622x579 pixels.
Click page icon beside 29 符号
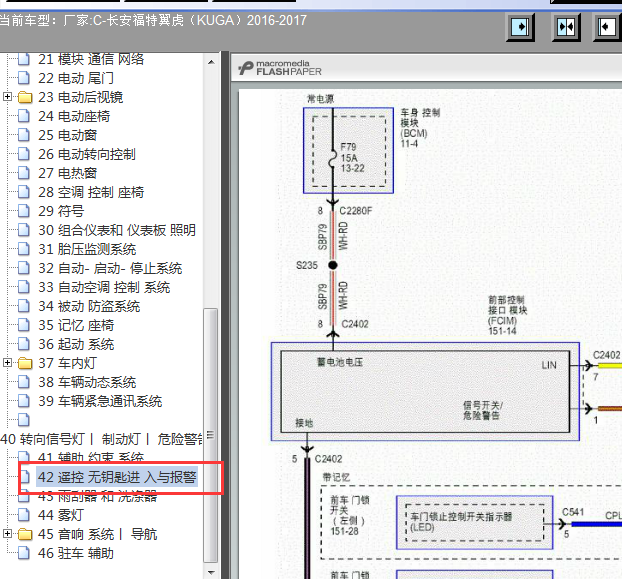pos(24,211)
